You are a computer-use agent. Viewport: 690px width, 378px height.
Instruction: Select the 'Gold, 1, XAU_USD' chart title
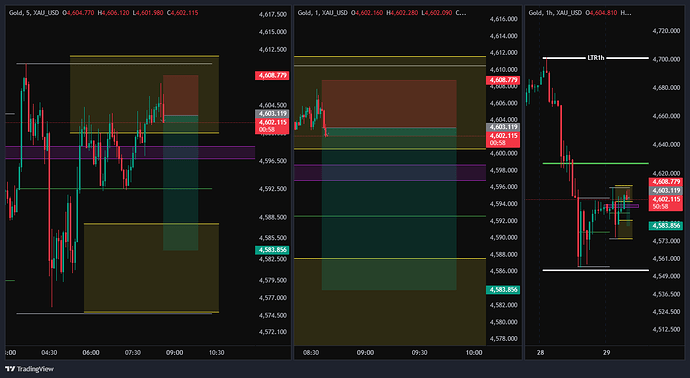click(x=323, y=13)
